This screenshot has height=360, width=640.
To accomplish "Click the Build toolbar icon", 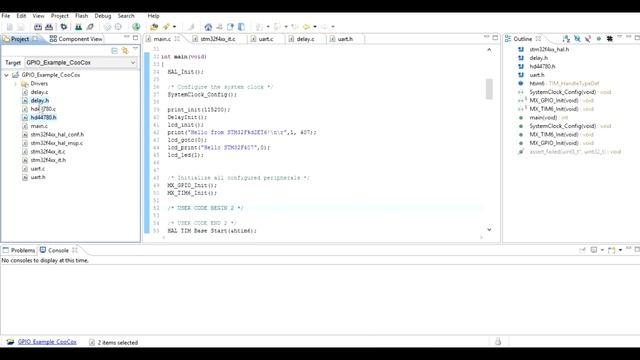I will pyautogui.click(x=38, y=27).
